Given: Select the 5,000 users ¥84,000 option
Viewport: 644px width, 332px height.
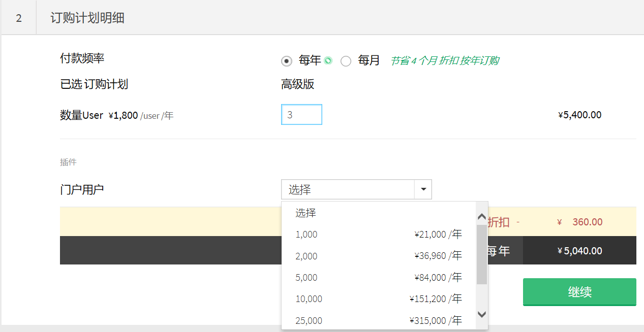Looking at the screenshot, I should 379,278.
